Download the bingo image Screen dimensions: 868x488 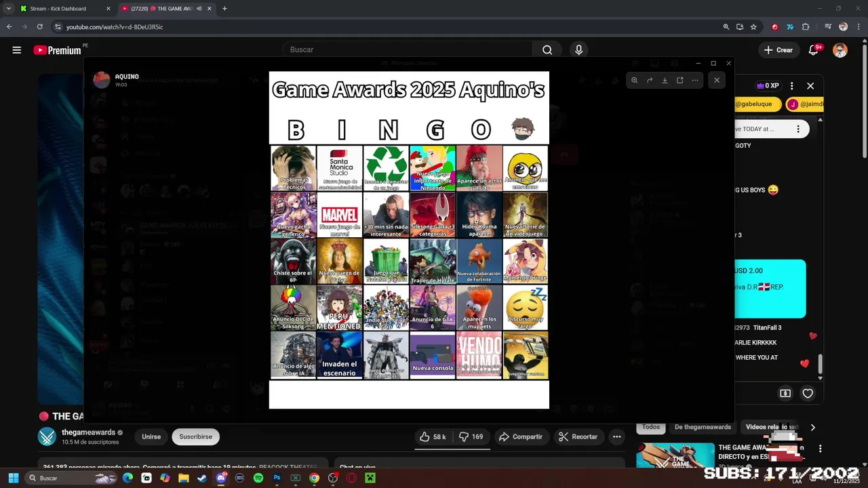pos(665,80)
